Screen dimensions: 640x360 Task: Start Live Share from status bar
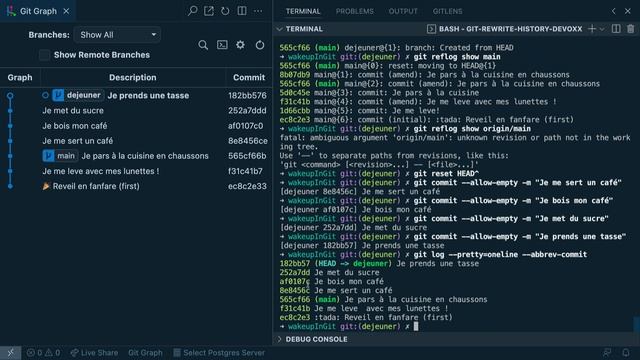[94, 353]
